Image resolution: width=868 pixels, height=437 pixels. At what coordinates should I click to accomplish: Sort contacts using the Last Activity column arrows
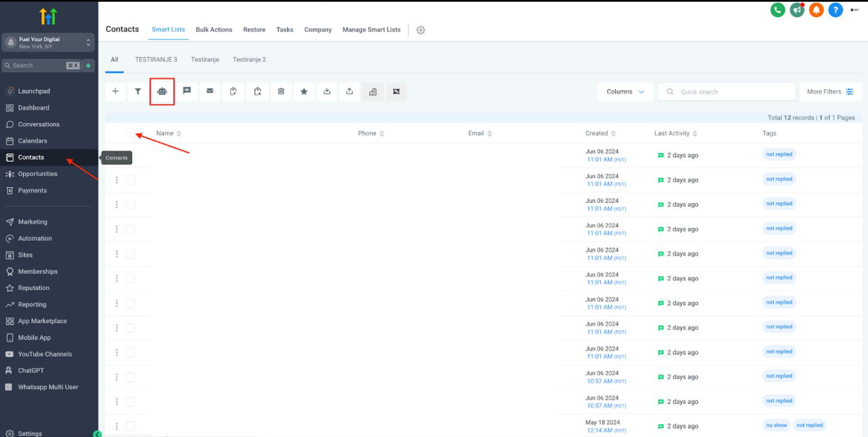695,133
